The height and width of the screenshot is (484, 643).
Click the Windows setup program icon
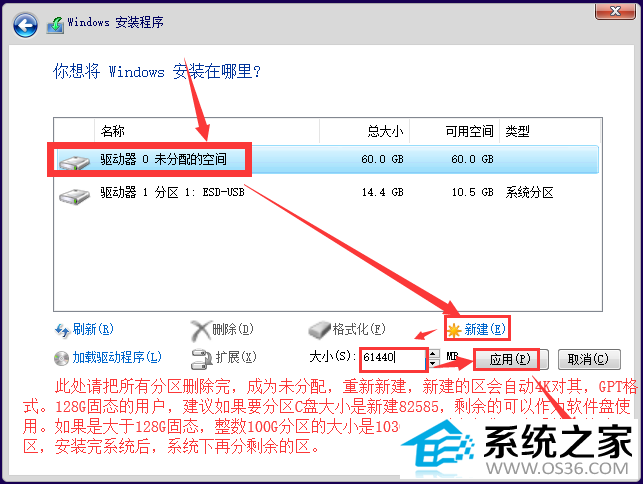click(x=55, y=24)
